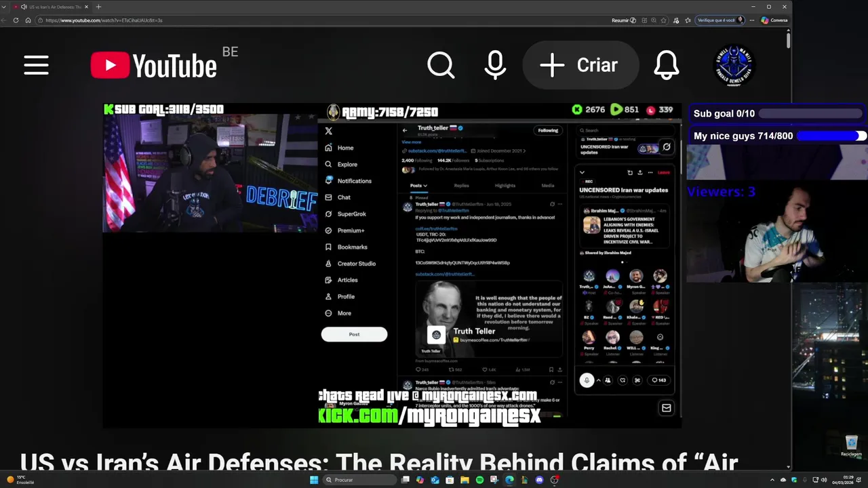Open Microsoft Store from the taskbar
868x488 pixels.
pos(450,480)
